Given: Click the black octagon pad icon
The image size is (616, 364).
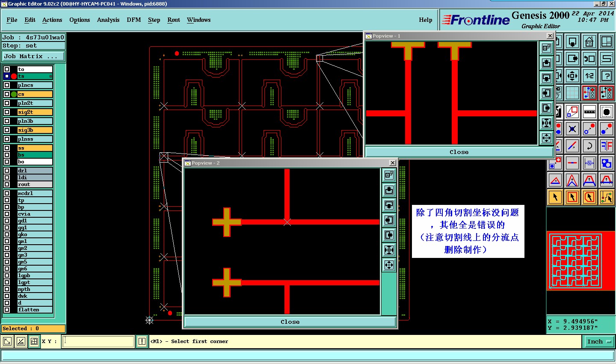Looking at the screenshot, I should tap(607, 112).
